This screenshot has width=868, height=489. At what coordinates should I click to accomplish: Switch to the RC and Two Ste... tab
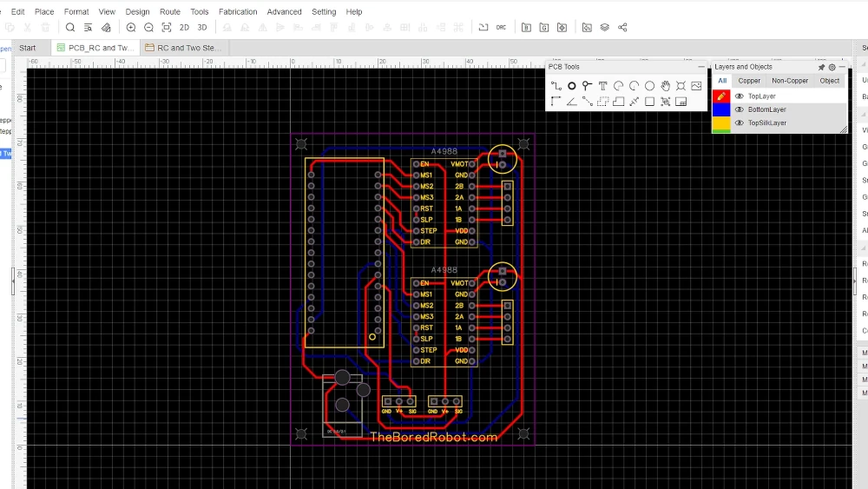(184, 48)
